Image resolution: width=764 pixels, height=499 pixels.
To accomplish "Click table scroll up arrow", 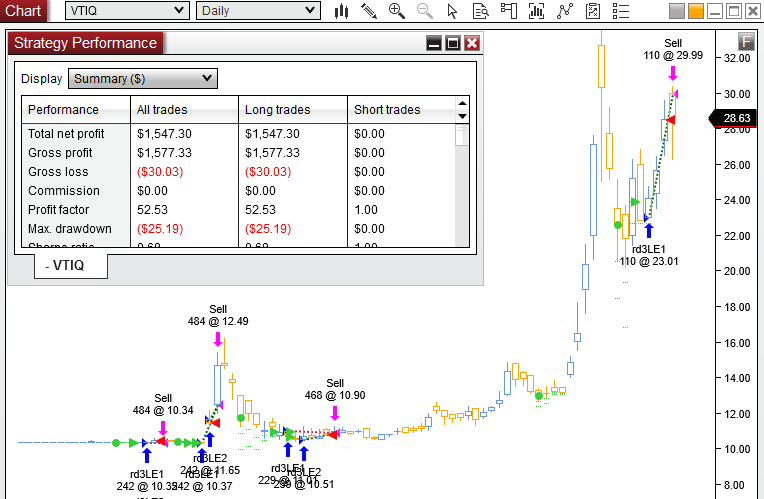I will [x=462, y=103].
